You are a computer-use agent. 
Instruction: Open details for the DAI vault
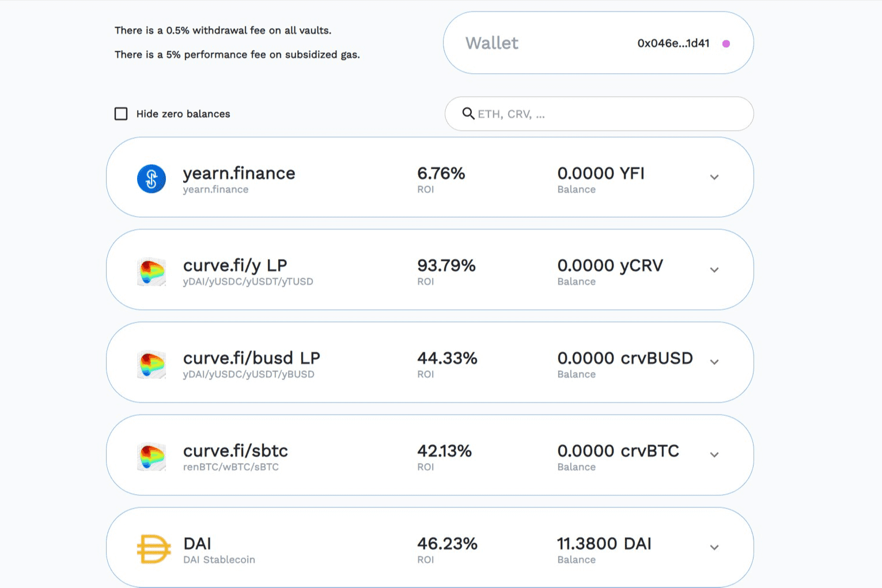(x=714, y=547)
